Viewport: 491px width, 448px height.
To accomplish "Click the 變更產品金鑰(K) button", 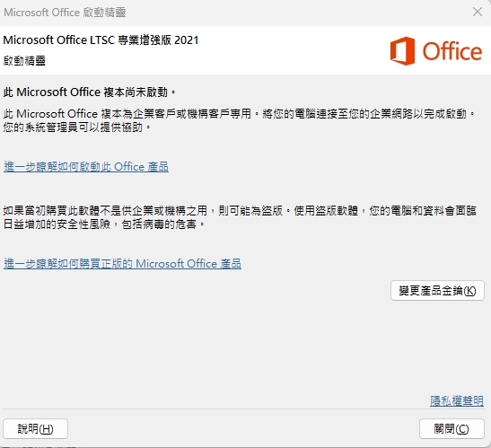I will (x=437, y=291).
